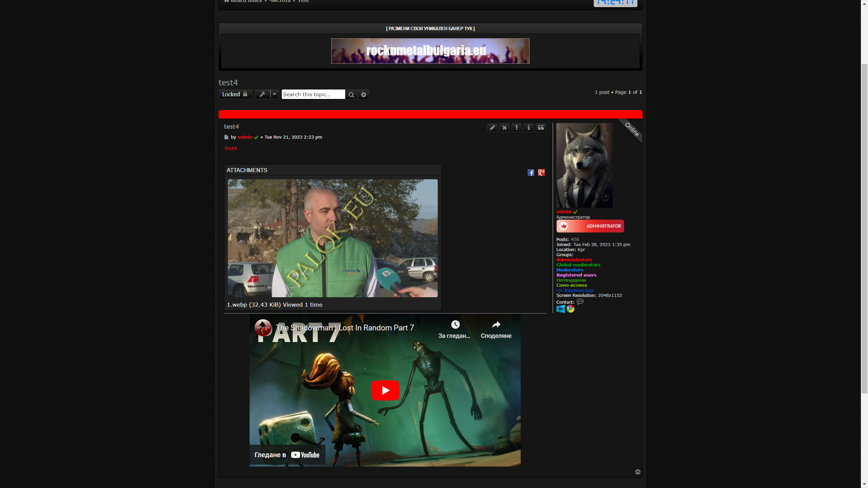Share post on Google Plus icon

coord(541,173)
